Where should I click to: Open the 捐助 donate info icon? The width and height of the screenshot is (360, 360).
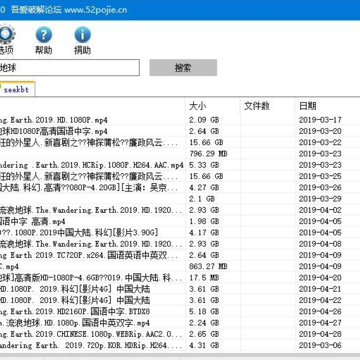pyautogui.click(x=82, y=35)
